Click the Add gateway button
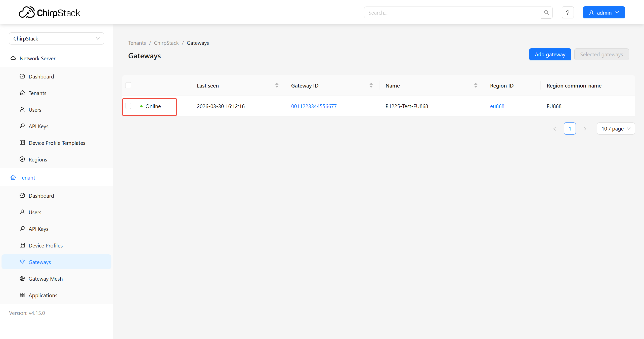The image size is (644, 339). coord(550,55)
